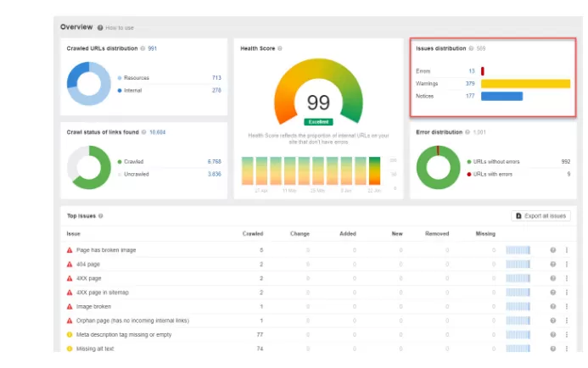This screenshot has height=368, width=588.
Task: Open help icon for Page has broken image
Action: [552, 250]
